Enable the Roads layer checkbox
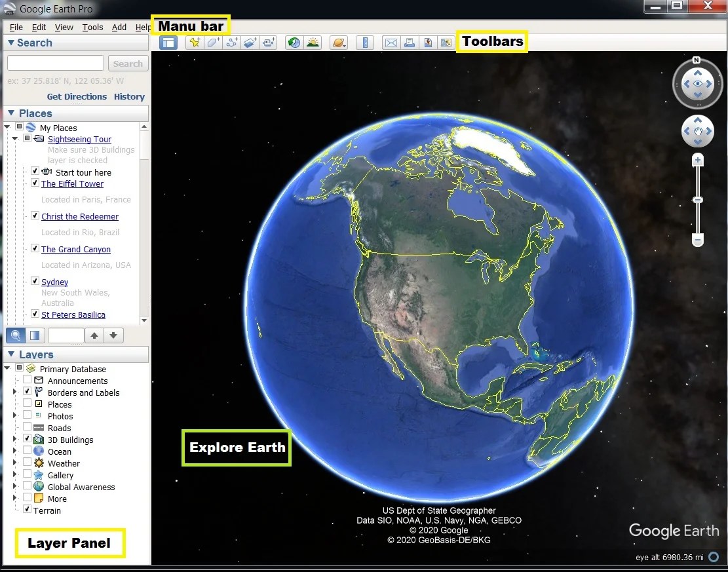Image resolution: width=728 pixels, height=572 pixels. click(27, 427)
